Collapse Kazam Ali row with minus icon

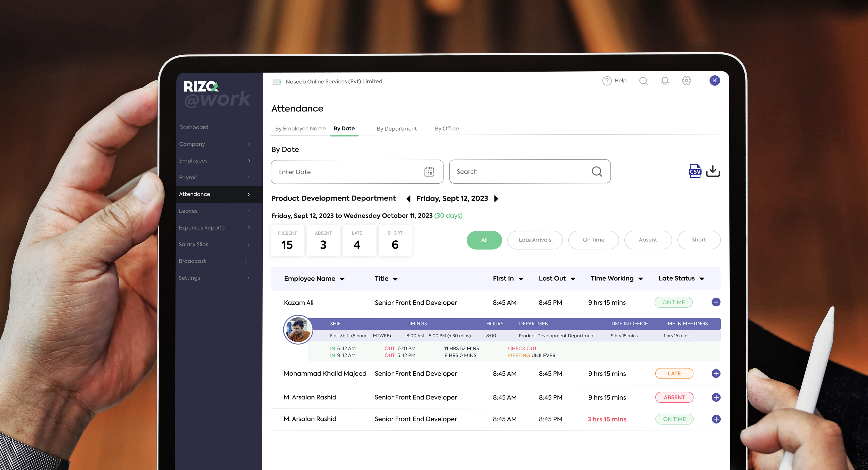[716, 302]
